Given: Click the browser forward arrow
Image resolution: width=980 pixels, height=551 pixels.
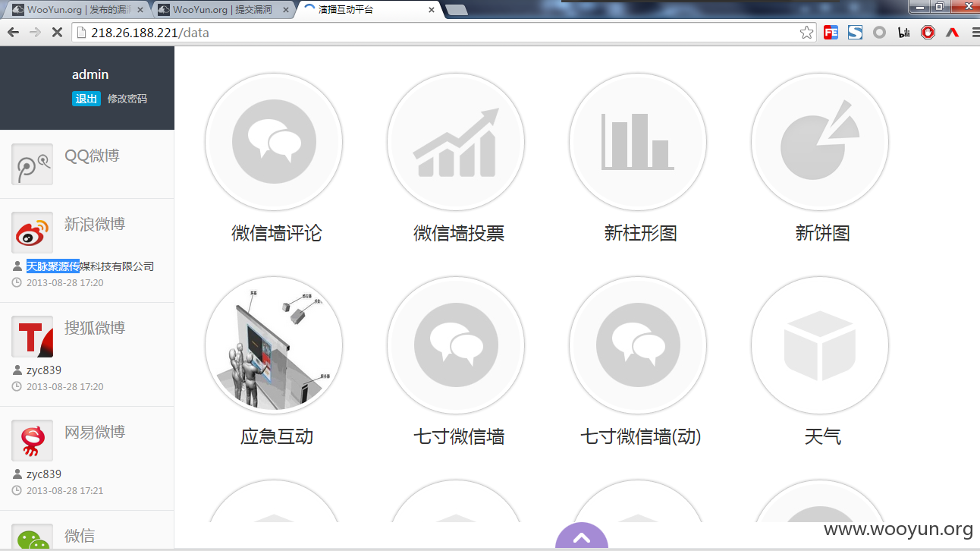Looking at the screenshot, I should click(35, 33).
